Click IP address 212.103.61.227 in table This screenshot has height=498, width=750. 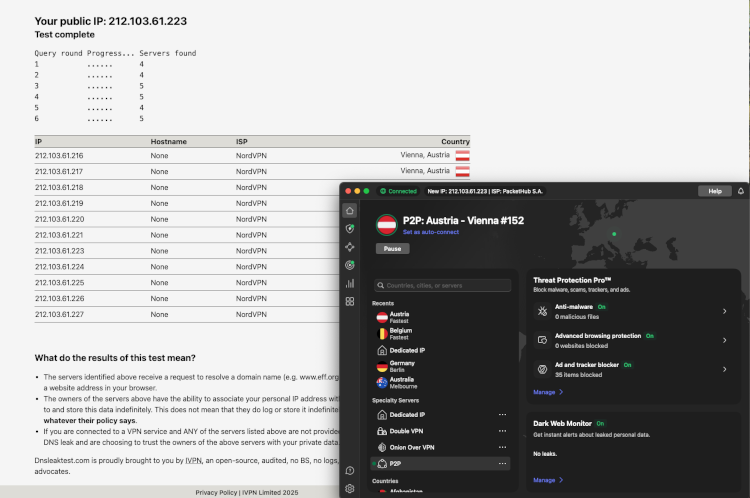59,314
